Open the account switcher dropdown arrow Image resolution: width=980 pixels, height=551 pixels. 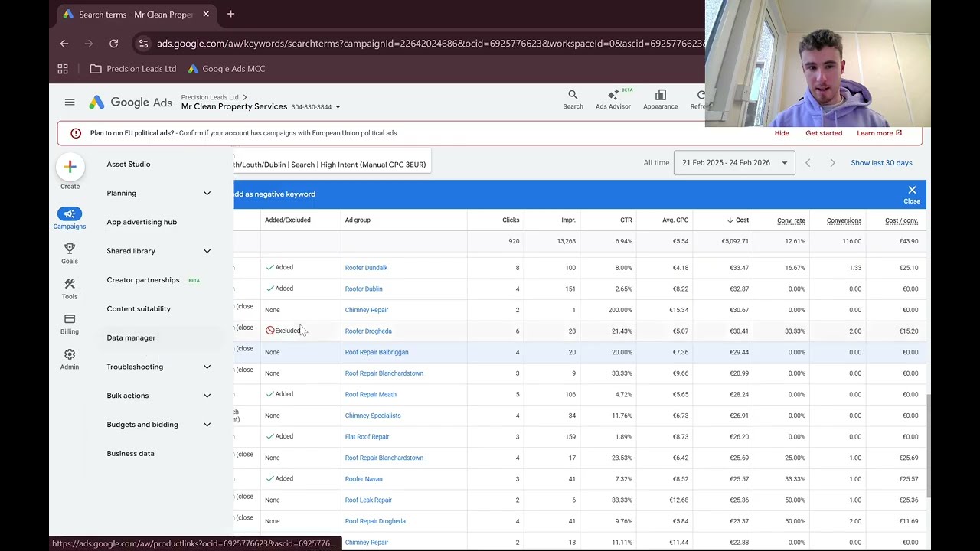pos(338,107)
